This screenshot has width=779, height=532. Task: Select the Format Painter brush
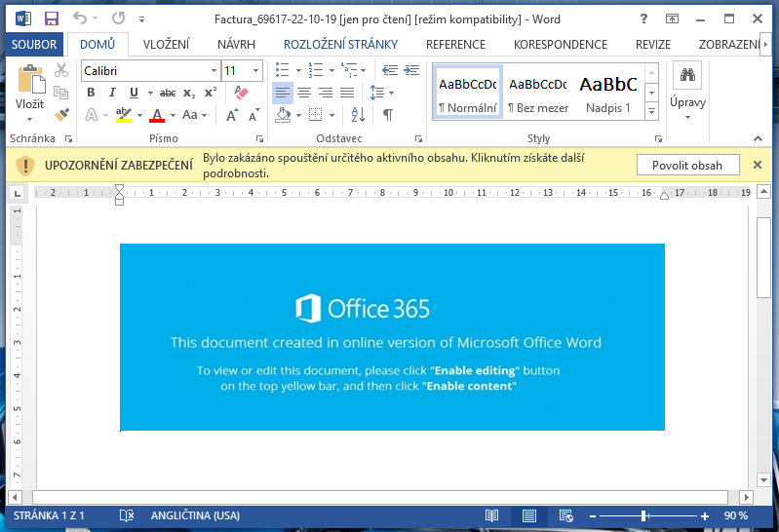(x=61, y=115)
